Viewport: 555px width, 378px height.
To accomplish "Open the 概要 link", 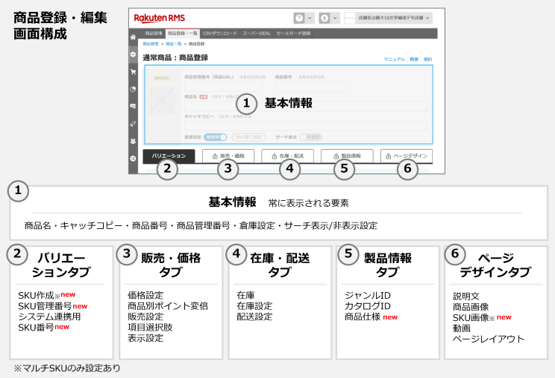I will (x=414, y=59).
